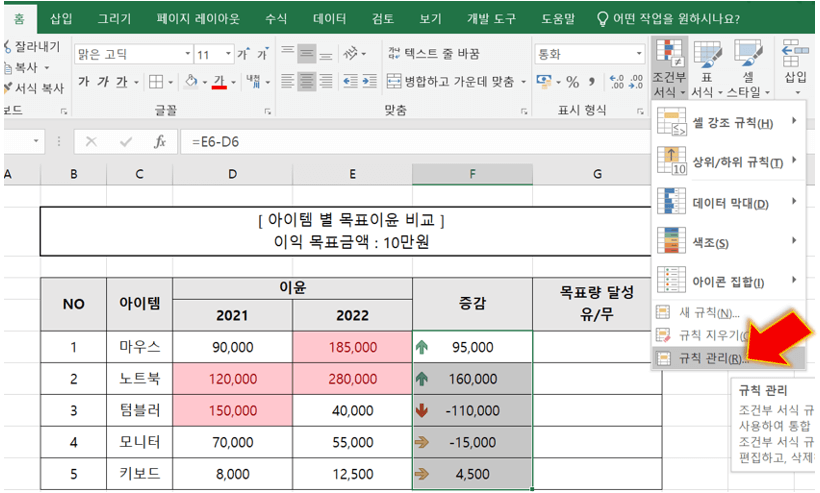Image resolution: width=820 pixels, height=493 pixels.
Task: Select column F header
Action: click(472, 174)
